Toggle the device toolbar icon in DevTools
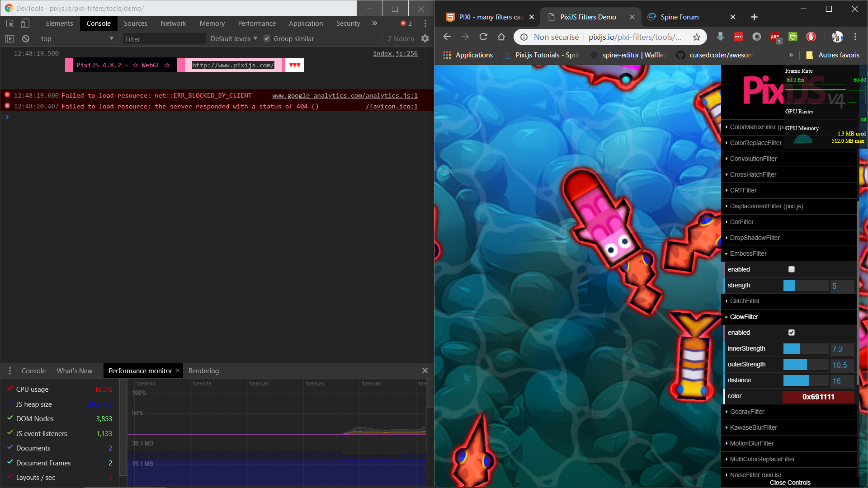The height and width of the screenshot is (488, 868). [x=25, y=23]
